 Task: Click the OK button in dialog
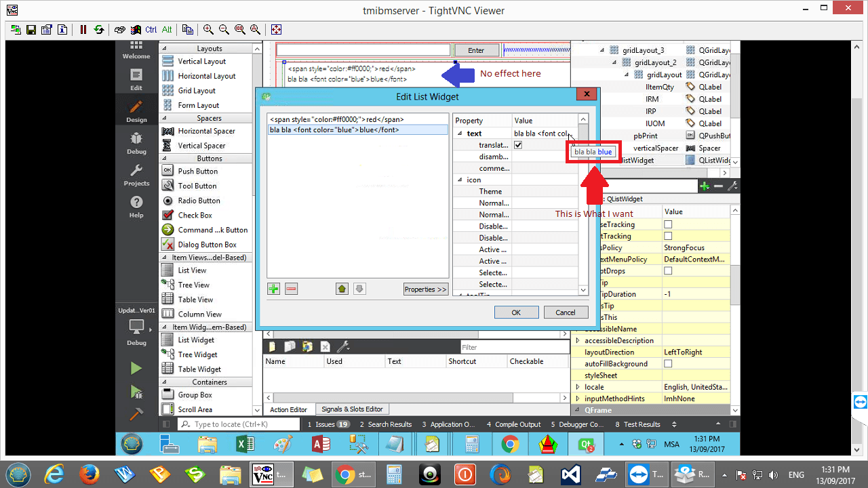coord(516,312)
